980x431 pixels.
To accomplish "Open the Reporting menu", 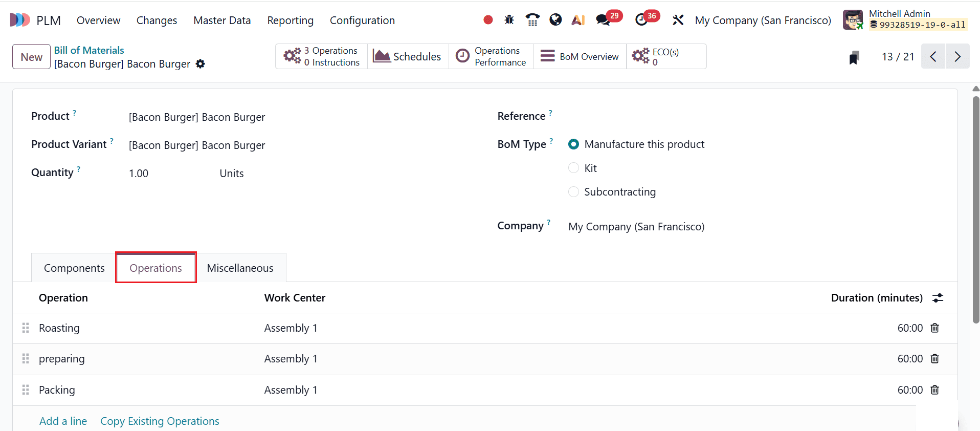I will point(290,20).
